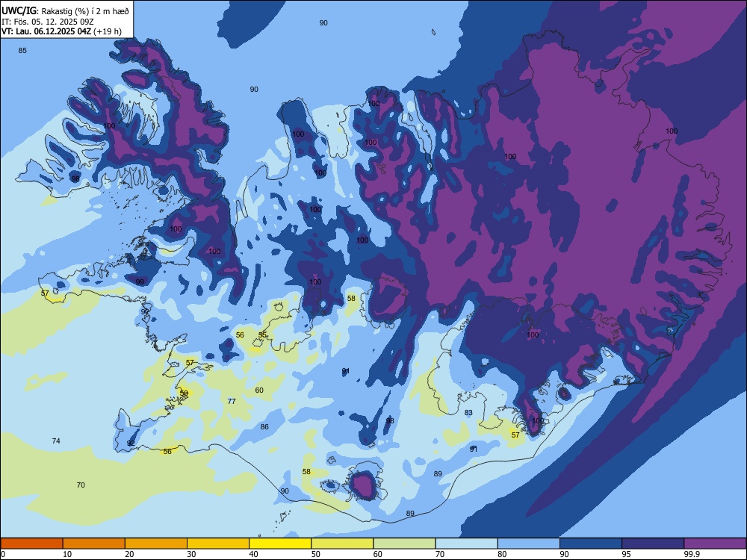Select the legend tick label '80'

502,554
